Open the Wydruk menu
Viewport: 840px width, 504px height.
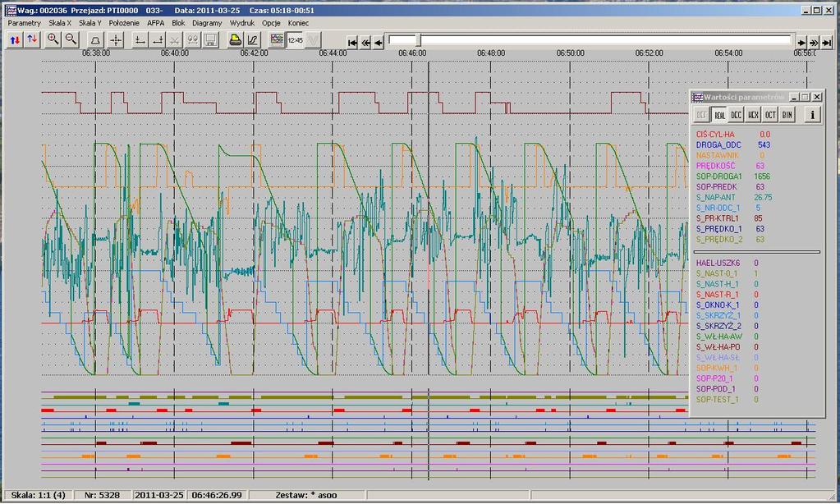click(242, 23)
